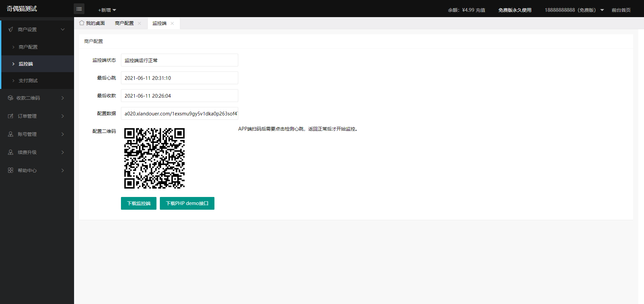Click the 配置二维码 QR code image

click(x=154, y=158)
